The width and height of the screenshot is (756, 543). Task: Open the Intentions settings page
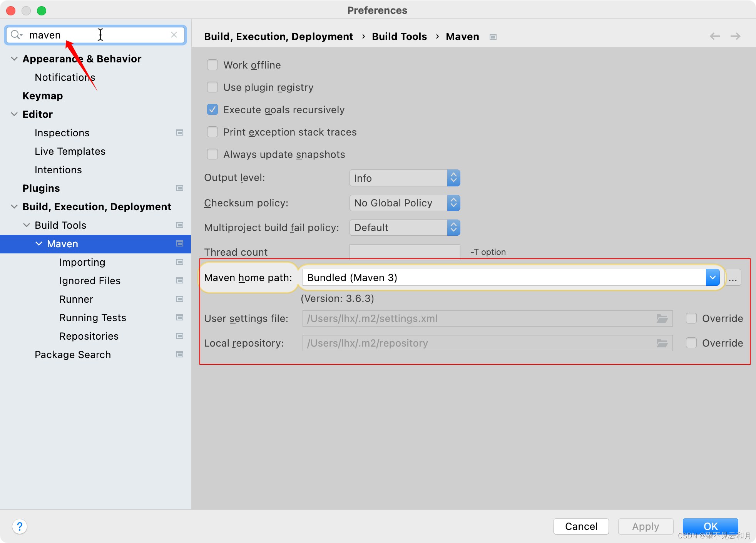[58, 170]
